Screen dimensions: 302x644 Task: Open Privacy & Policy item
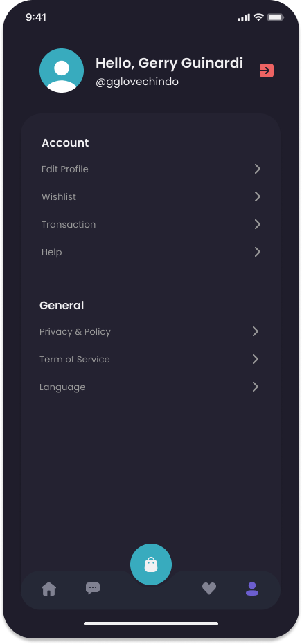(x=150, y=331)
